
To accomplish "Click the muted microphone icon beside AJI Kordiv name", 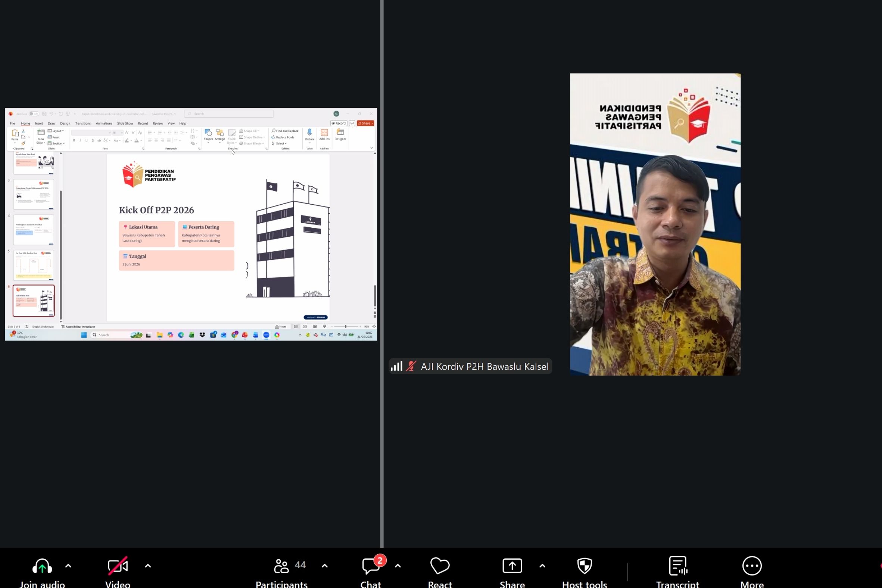I will pos(411,366).
